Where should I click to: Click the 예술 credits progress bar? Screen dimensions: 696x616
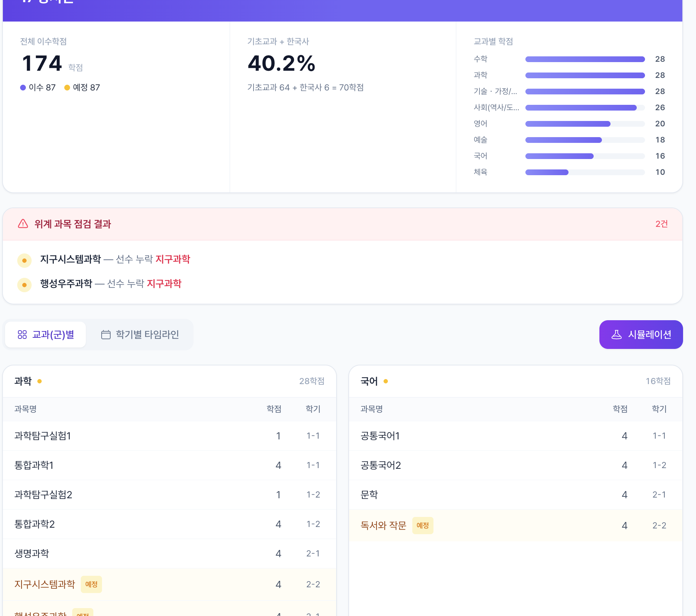585,140
